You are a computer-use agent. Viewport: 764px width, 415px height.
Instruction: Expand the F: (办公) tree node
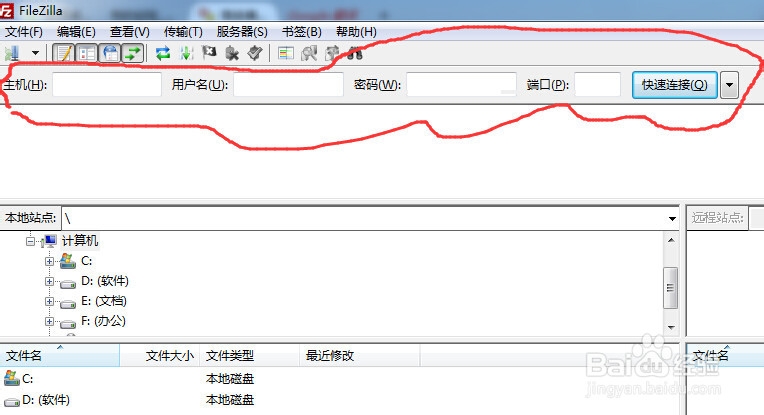pyautogui.click(x=49, y=321)
